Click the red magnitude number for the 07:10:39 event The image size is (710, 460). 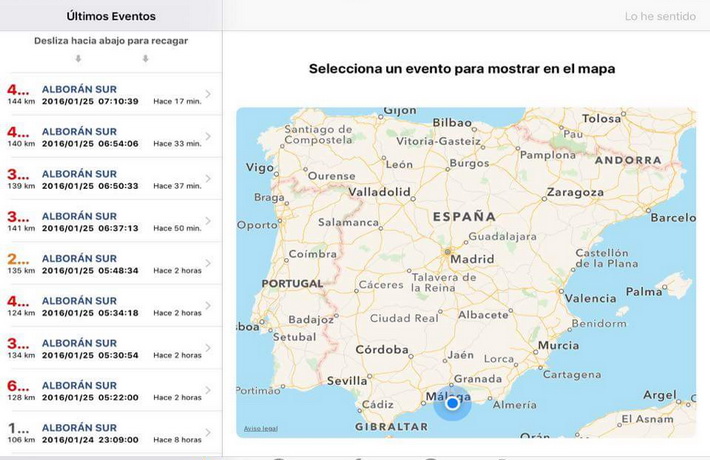tap(18, 90)
